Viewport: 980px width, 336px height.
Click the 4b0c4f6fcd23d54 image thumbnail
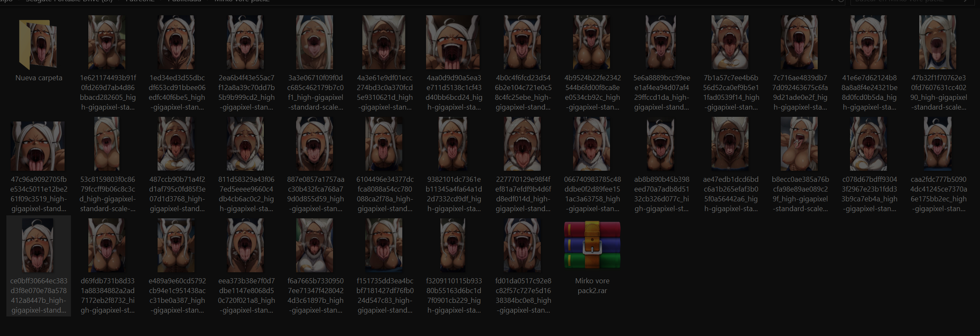point(522,42)
